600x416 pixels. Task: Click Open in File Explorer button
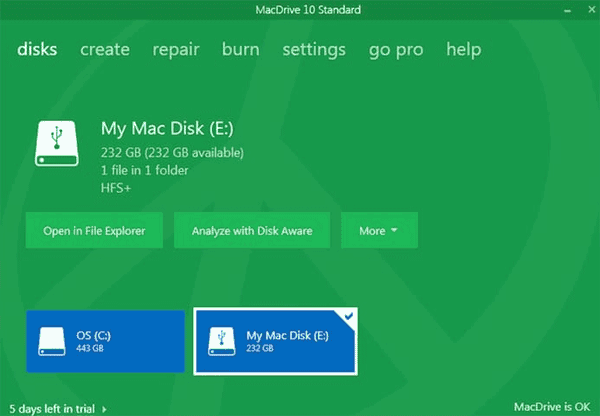[94, 230]
